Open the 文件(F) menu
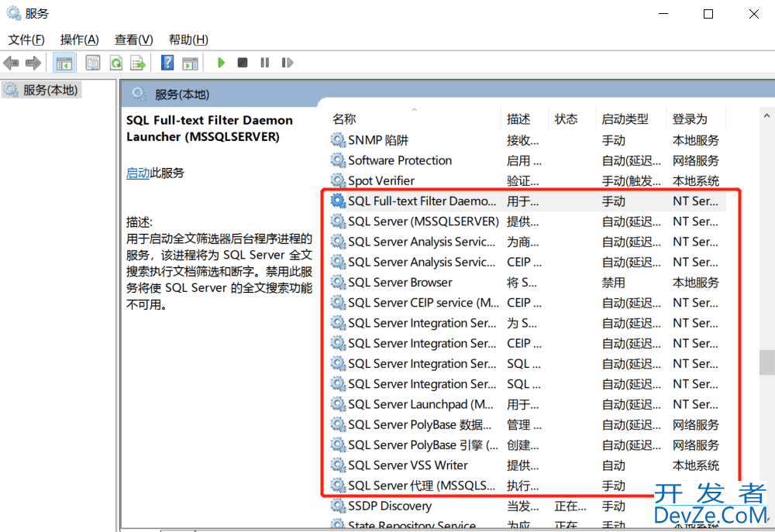 [x=26, y=39]
